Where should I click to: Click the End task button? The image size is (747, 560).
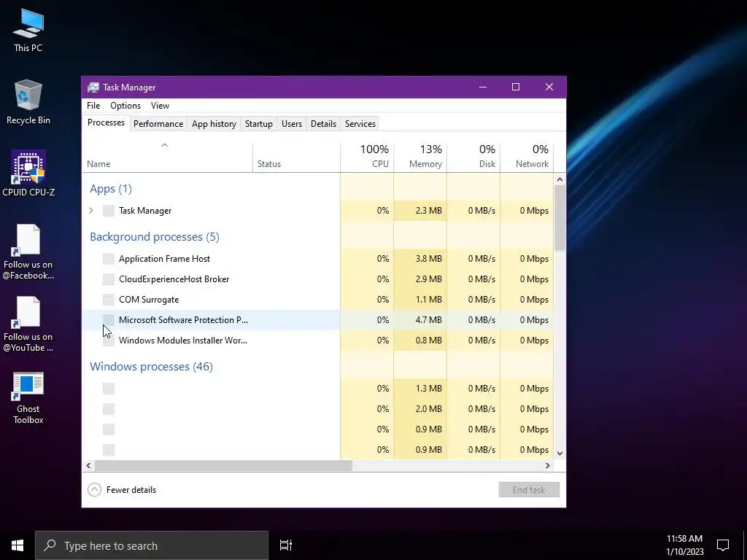point(529,489)
